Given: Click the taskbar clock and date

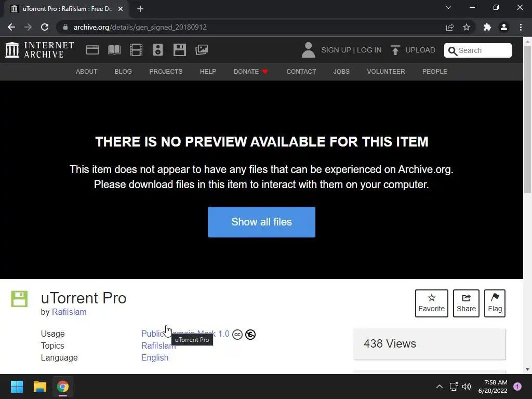Looking at the screenshot, I should coord(493,387).
